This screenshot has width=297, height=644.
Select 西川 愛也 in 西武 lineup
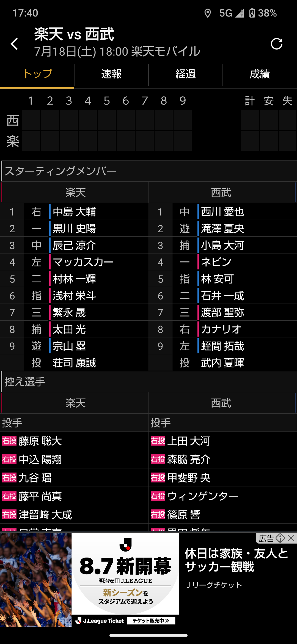pyautogui.click(x=222, y=212)
